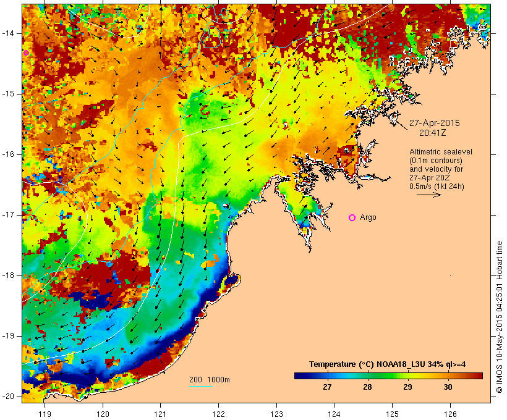
Task: Click the '20:41Z' time text
Action: coord(433,133)
